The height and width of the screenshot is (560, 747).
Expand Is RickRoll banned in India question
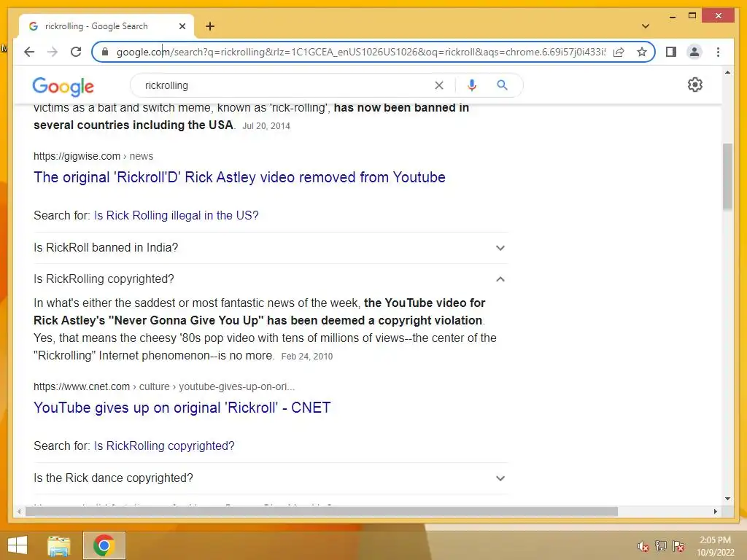click(x=270, y=248)
